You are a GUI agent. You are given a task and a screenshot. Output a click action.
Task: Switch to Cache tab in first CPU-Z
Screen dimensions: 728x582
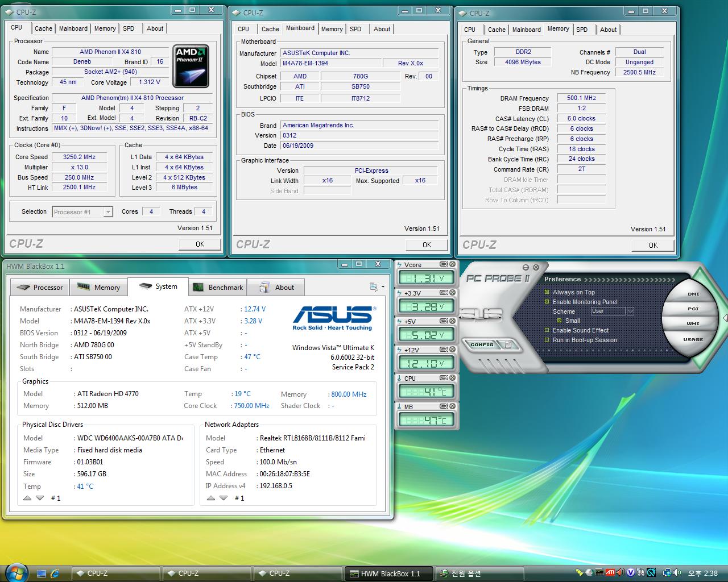[x=43, y=28]
